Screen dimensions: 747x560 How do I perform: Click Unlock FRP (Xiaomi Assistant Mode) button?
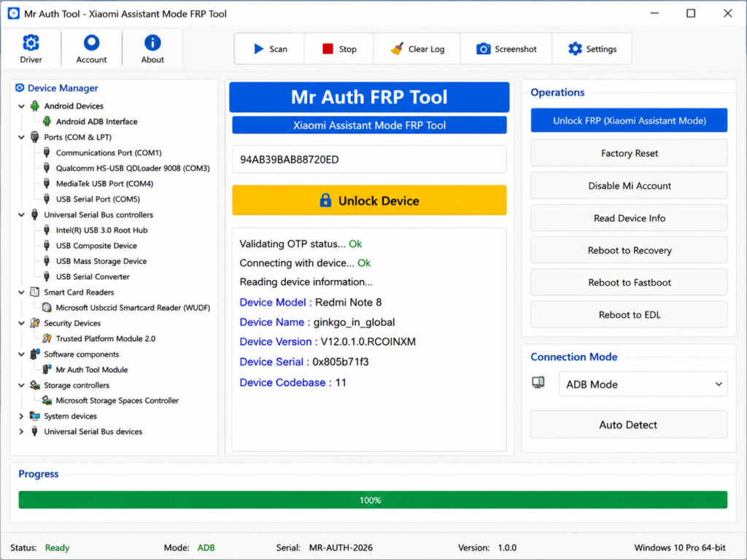tap(629, 120)
